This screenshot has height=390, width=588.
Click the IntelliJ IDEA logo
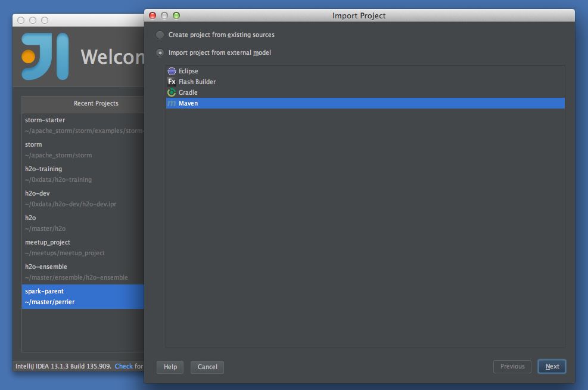click(45, 57)
